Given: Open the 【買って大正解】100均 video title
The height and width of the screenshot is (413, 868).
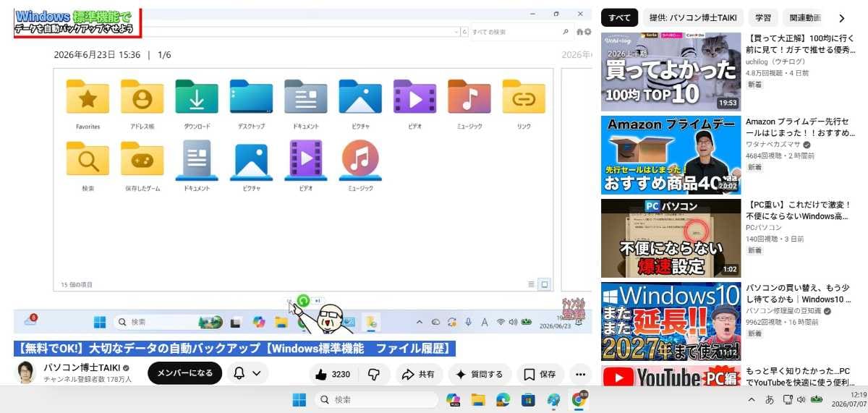Looking at the screenshot, I should (800, 43).
